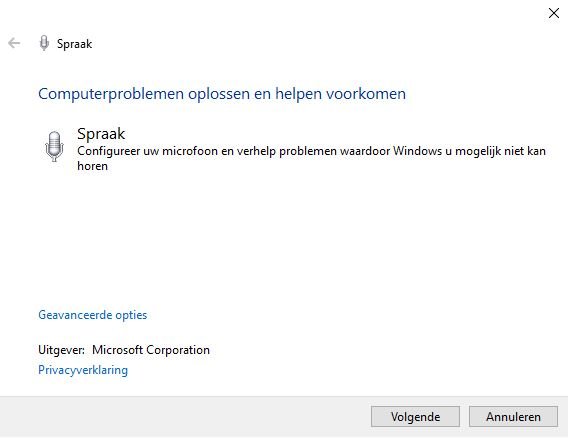Click the small microphone icon in header
This screenshot has width=568, height=438.
[44, 43]
